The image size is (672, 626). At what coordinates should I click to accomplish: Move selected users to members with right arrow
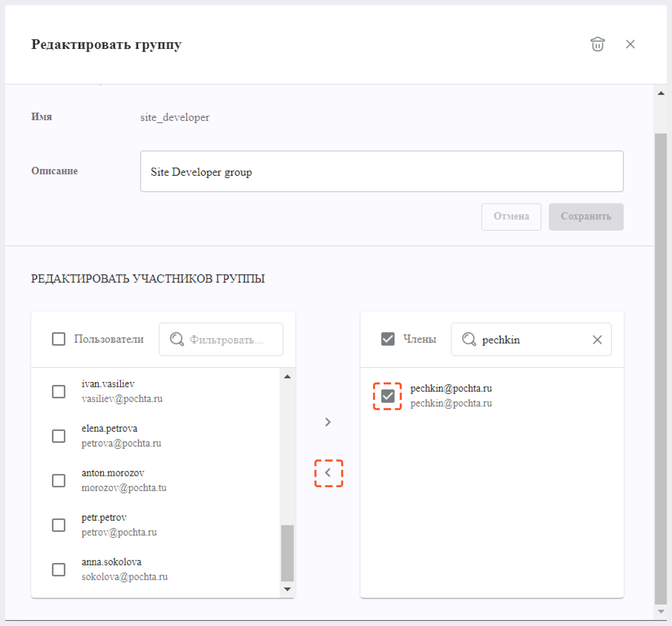coord(328,422)
